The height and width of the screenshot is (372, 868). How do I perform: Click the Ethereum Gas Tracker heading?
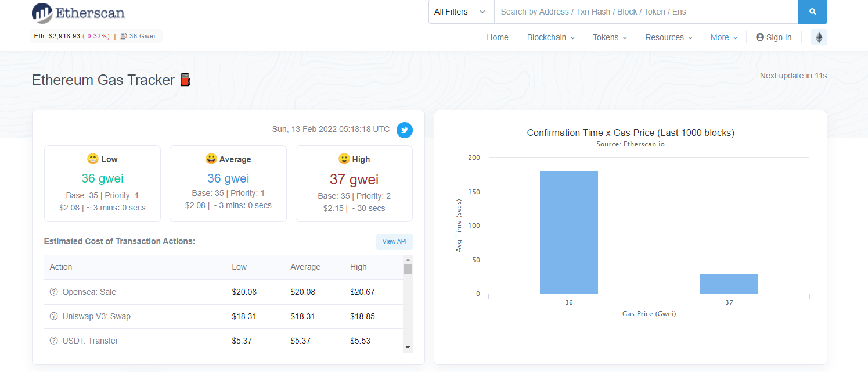[103, 80]
